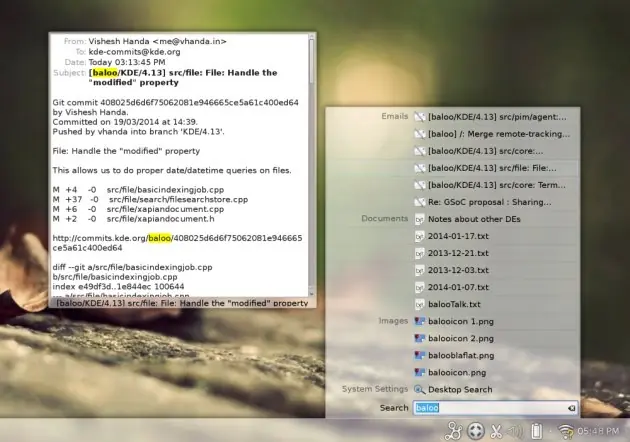Click the Git commit hash line
The height and width of the screenshot is (442, 630).
(176, 102)
